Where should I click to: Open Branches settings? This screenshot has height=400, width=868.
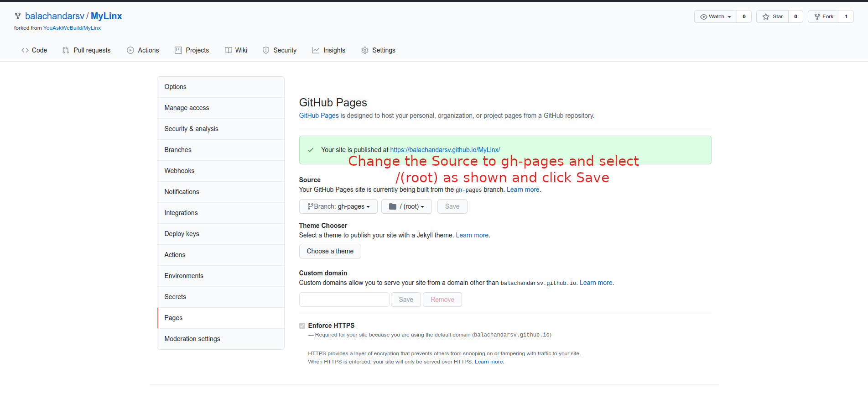[221, 150]
